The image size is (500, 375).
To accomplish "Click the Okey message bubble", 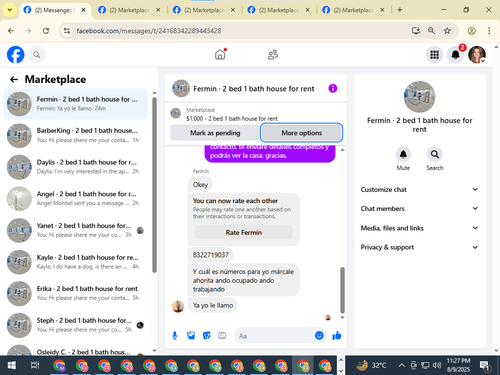I will [200, 185].
